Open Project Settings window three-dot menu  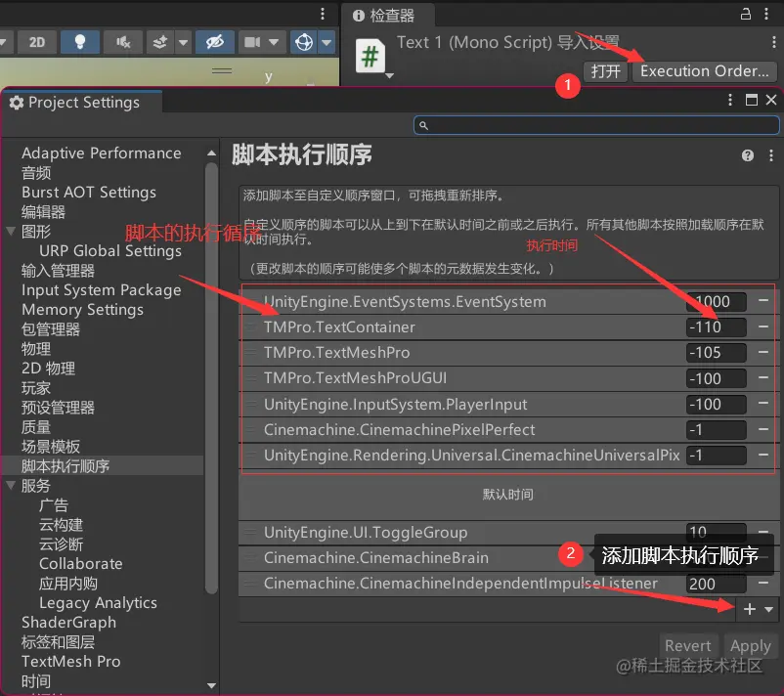(730, 100)
